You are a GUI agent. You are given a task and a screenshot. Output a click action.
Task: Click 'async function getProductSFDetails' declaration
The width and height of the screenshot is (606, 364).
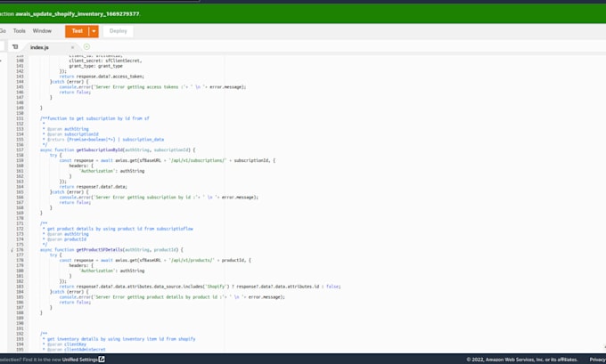coord(111,250)
